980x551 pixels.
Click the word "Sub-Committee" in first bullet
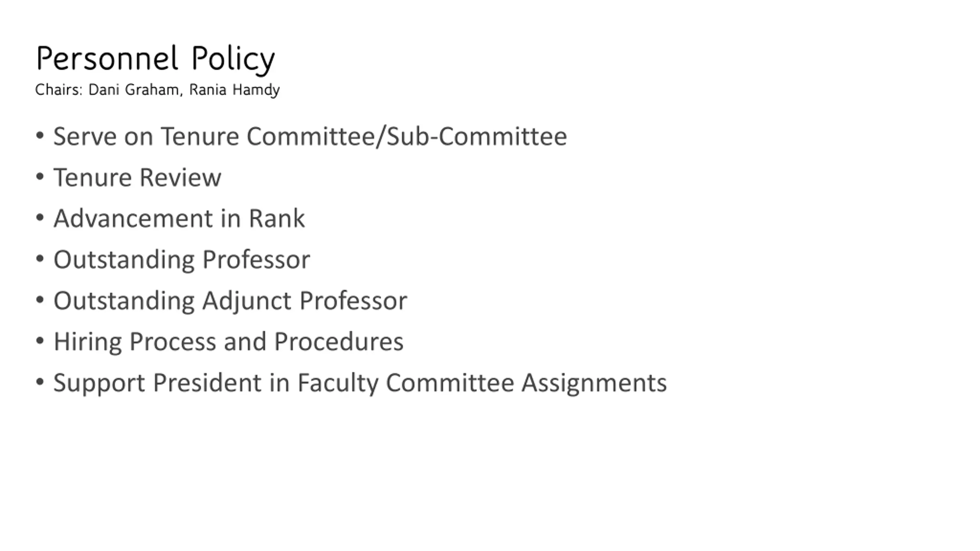[477, 136]
